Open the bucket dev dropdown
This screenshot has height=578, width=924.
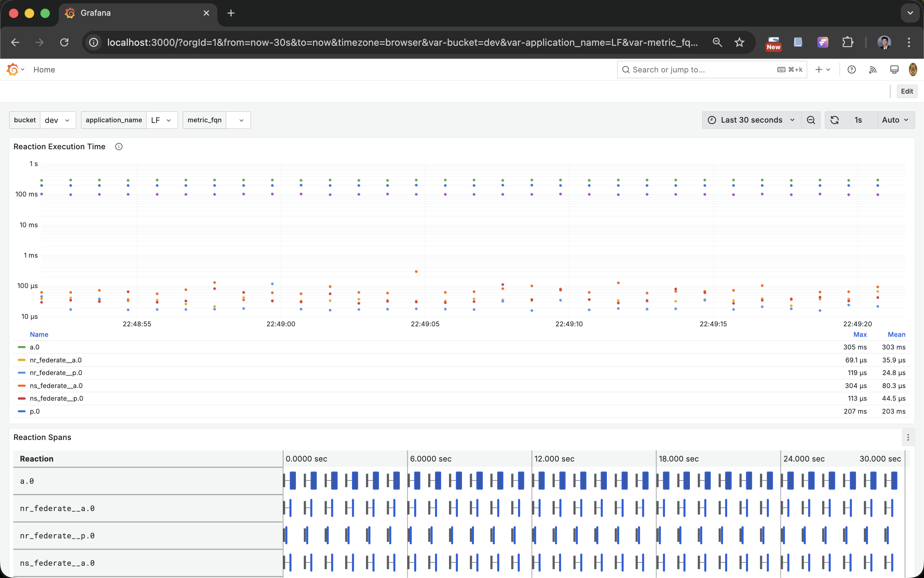tap(58, 120)
